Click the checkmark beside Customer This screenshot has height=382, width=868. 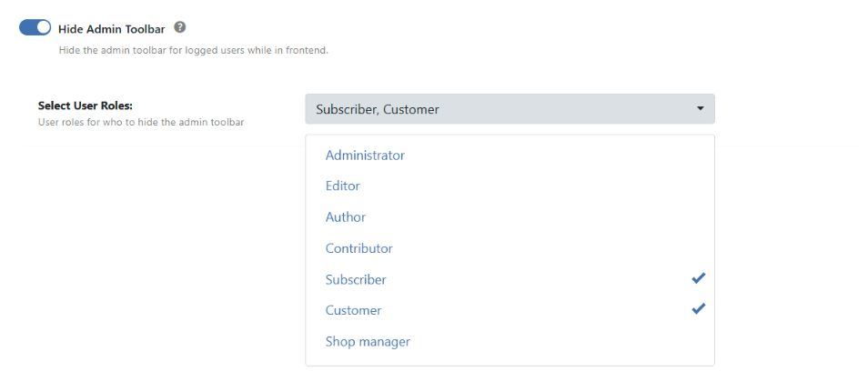(698, 309)
